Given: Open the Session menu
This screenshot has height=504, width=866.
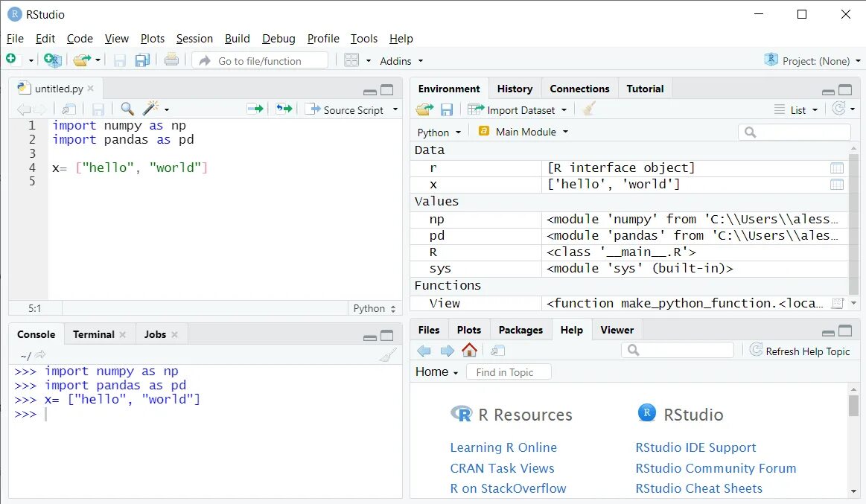Looking at the screenshot, I should pos(194,39).
